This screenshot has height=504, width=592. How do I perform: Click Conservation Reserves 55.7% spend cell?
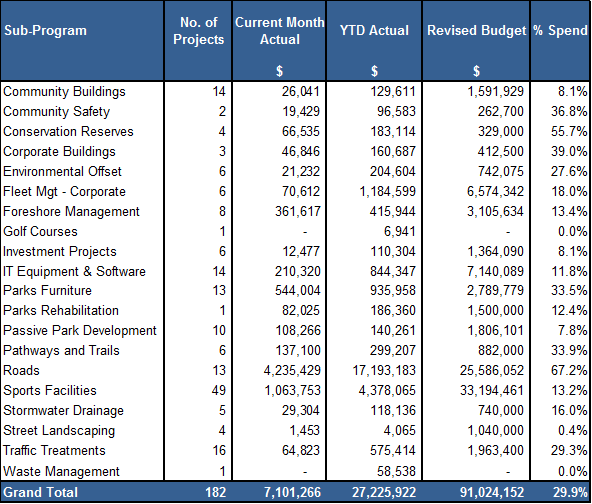click(x=569, y=131)
